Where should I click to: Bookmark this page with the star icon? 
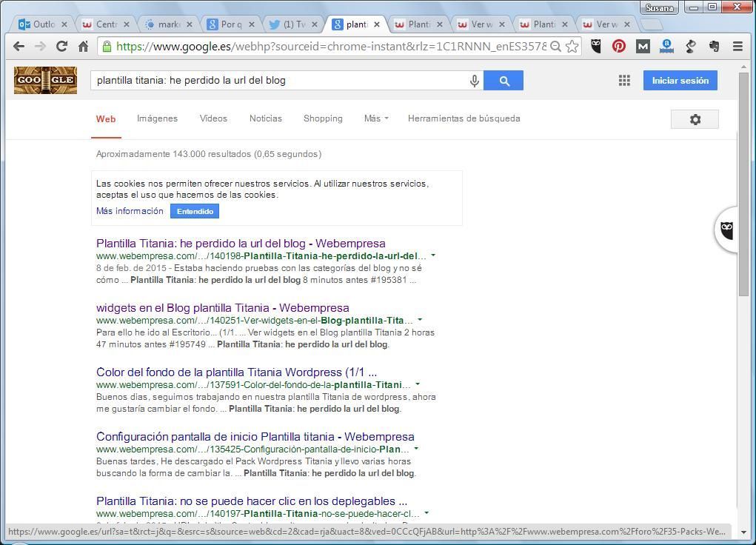coord(572,47)
